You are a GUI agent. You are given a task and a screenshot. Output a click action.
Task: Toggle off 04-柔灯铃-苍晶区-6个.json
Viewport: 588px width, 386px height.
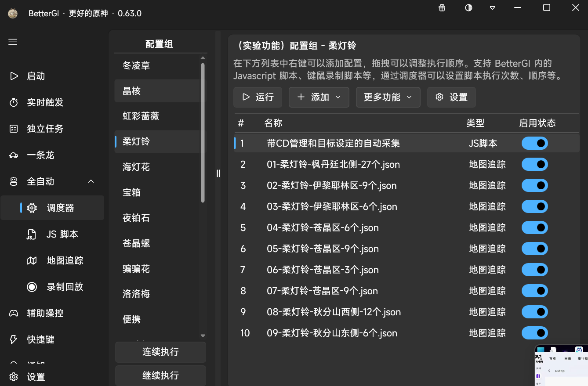(535, 227)
